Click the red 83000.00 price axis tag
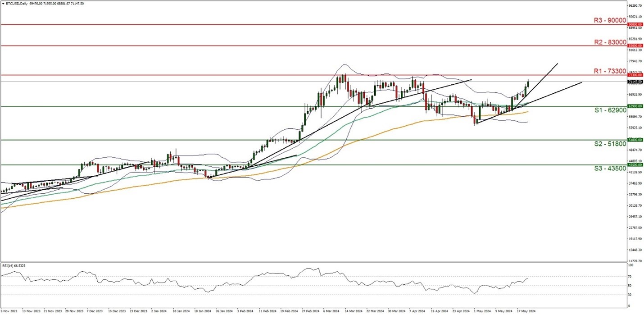The image size is (644, 315). coord(635,46)
